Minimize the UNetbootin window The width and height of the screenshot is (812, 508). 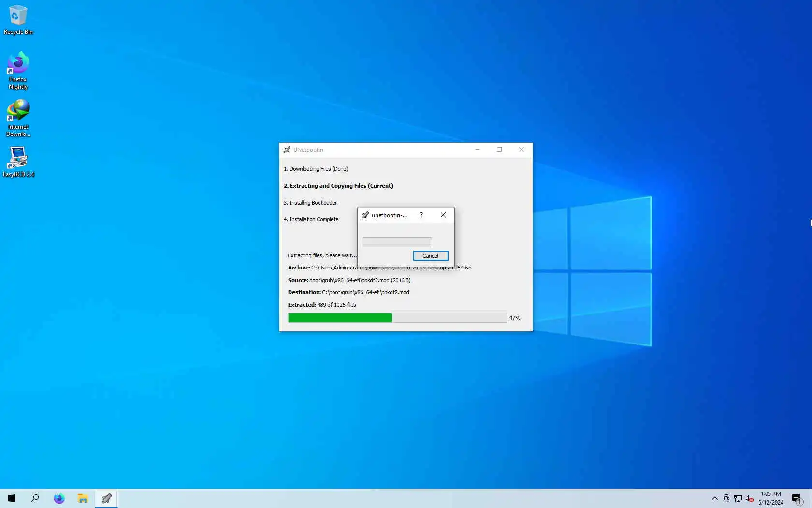[x=478, y=150]
